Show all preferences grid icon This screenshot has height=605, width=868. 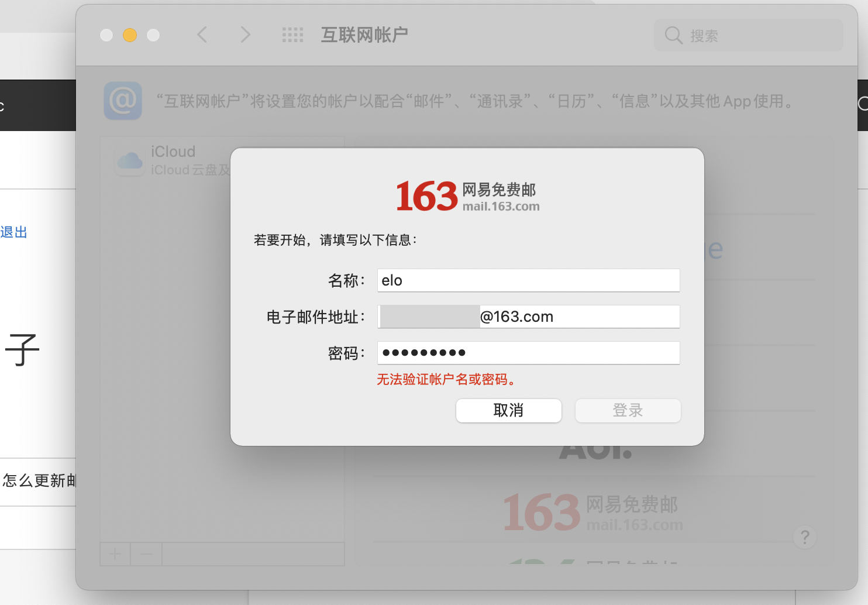[x=292, y=35]
